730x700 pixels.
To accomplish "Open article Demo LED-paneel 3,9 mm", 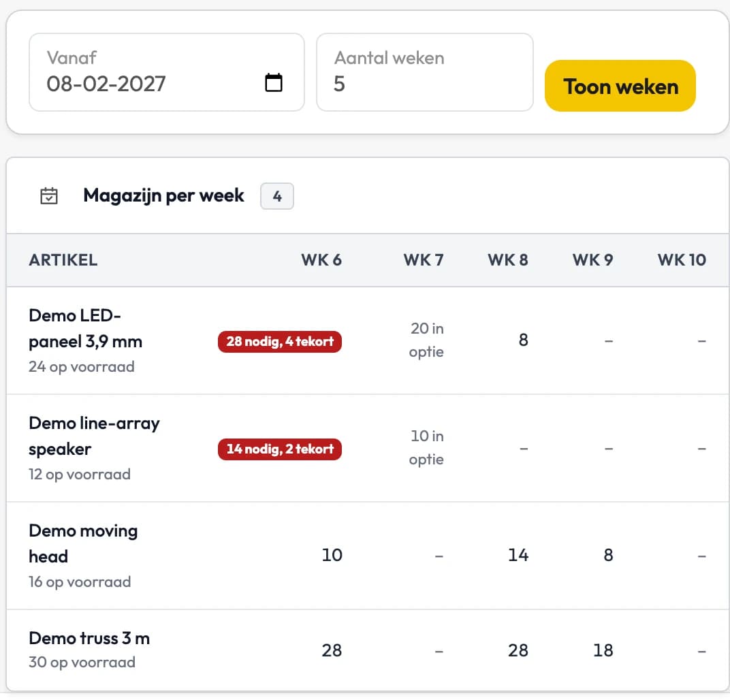I will (86, 329).
